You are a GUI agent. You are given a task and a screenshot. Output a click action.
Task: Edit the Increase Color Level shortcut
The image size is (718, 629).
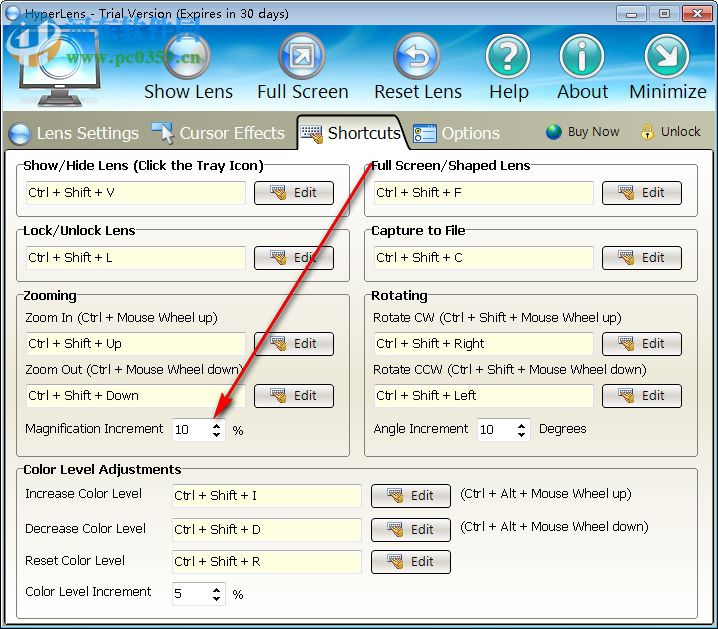click(411, 496)
